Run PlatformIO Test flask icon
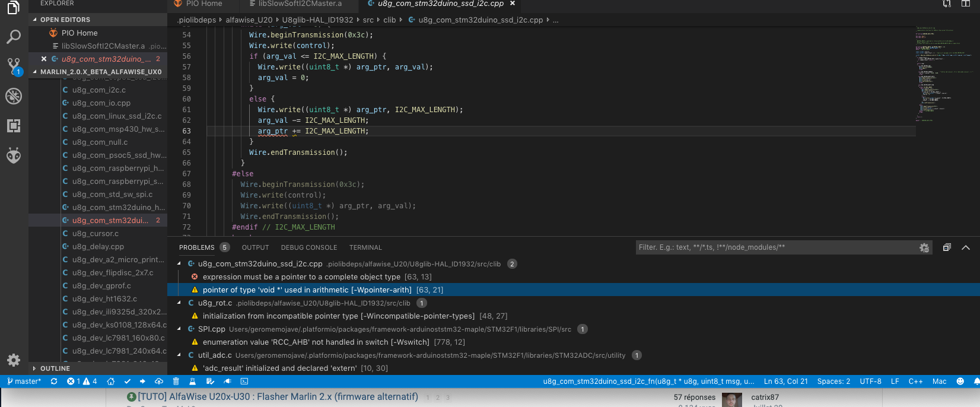 point(193,381)
